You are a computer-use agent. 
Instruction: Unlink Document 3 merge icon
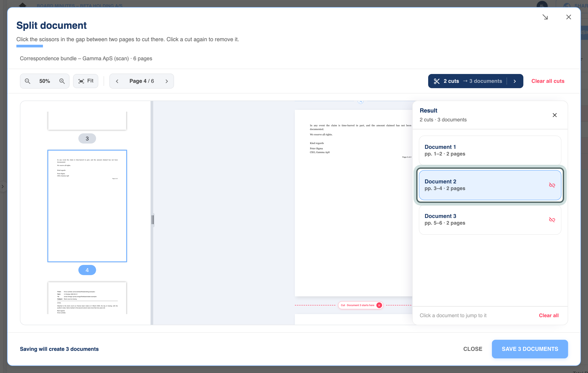552,220
